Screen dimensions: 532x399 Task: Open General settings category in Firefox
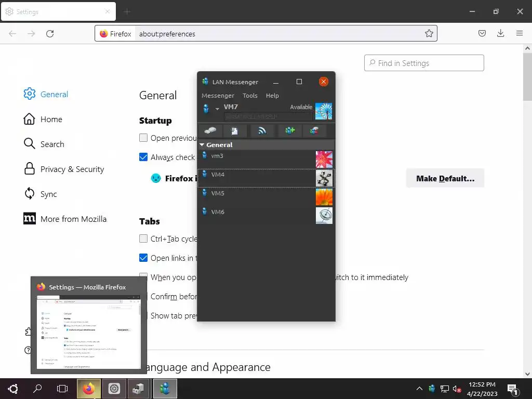46,94
